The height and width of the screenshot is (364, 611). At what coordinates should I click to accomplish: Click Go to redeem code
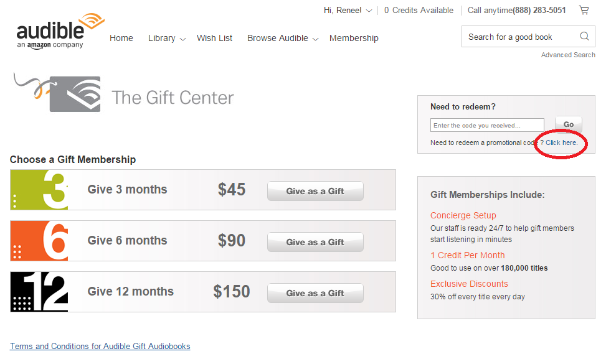pyautogui.click(x=569, y=124)
